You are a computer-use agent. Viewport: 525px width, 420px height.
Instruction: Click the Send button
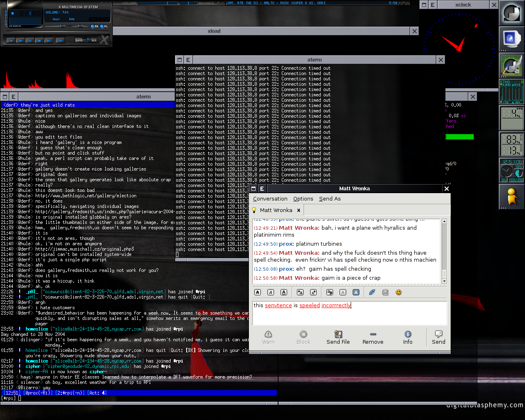pyautogui.click(x=438, y=338)
